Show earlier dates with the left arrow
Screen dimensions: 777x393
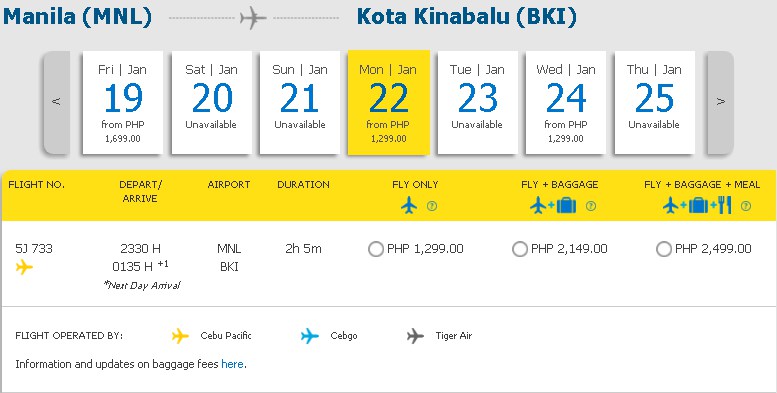click(x=56, y=102)
